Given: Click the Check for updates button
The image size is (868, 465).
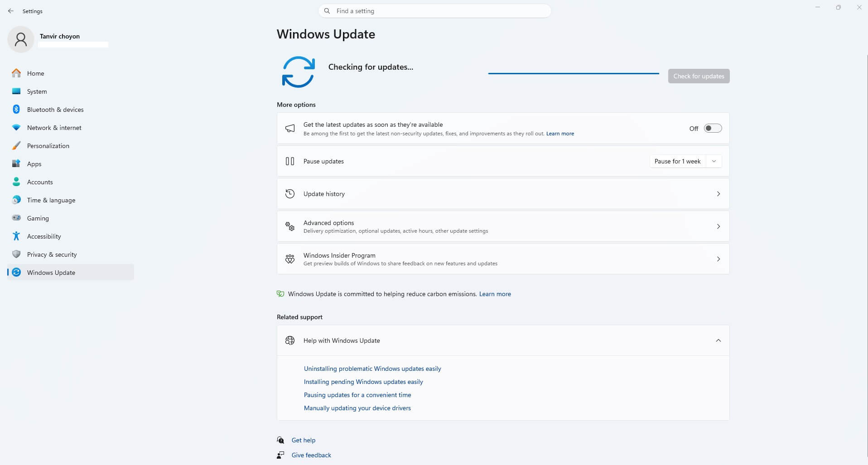Looking at the screenshot, I should [x=699, y=76].
